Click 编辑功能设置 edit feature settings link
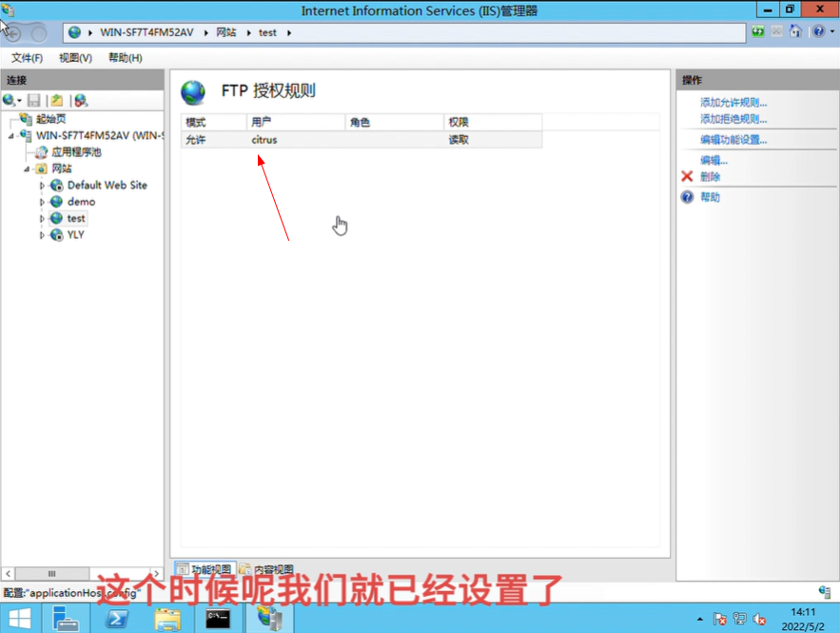840x633 pixels. tap(733, 140)
